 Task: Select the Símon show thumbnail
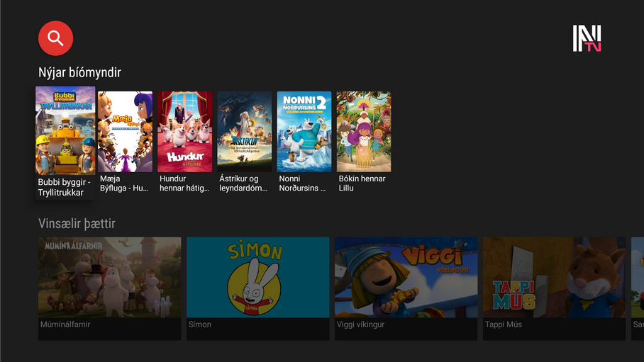point(258,277)
